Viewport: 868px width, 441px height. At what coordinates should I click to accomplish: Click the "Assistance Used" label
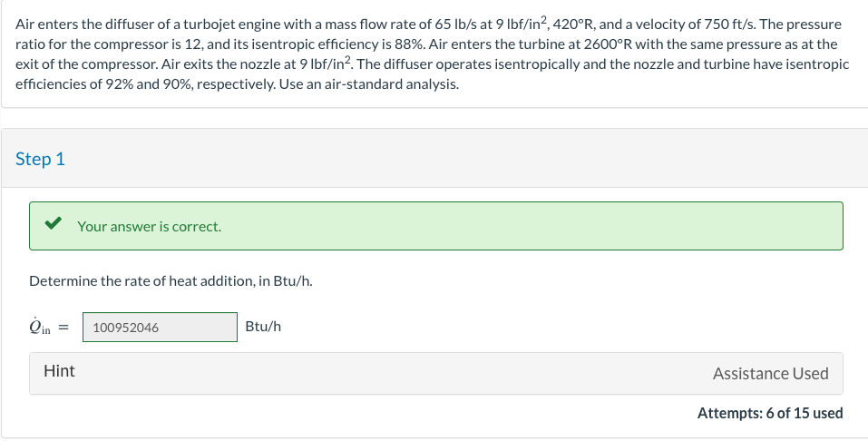click(770, 373)
